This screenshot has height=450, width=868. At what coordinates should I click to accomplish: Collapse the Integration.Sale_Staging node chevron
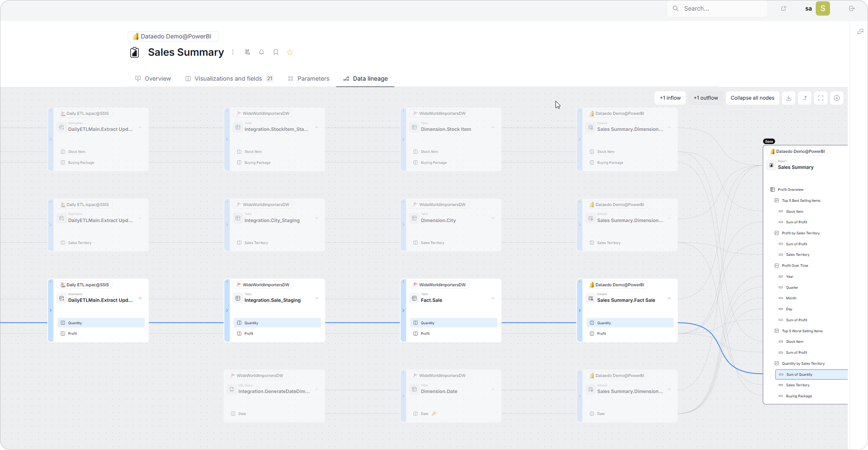pos(316,298)
